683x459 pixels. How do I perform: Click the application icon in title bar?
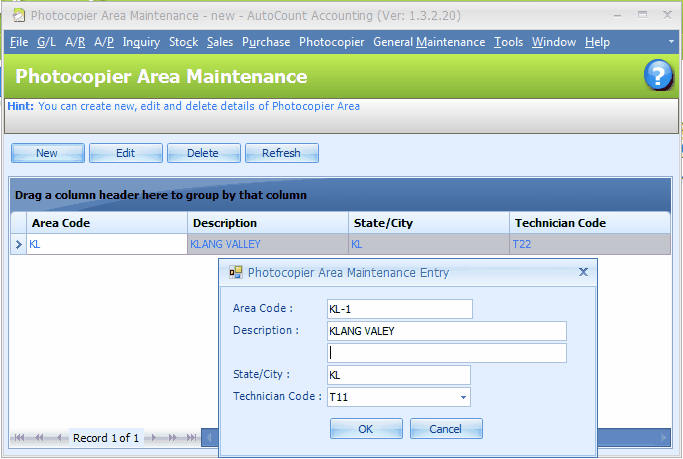coord(18,16)
